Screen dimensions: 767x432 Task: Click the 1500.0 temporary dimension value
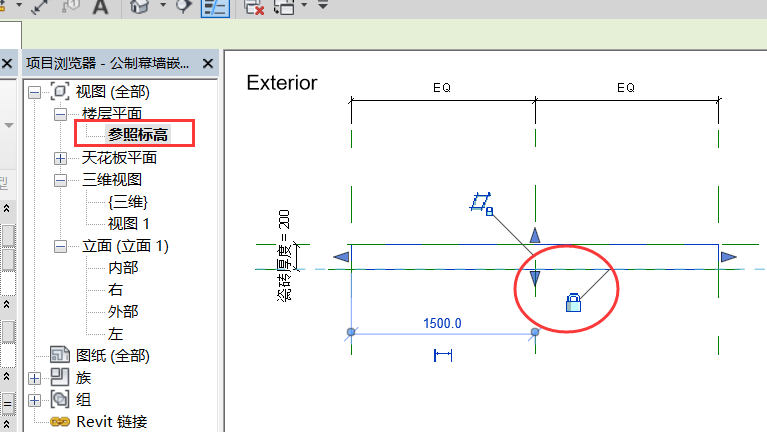click(442, 325)
